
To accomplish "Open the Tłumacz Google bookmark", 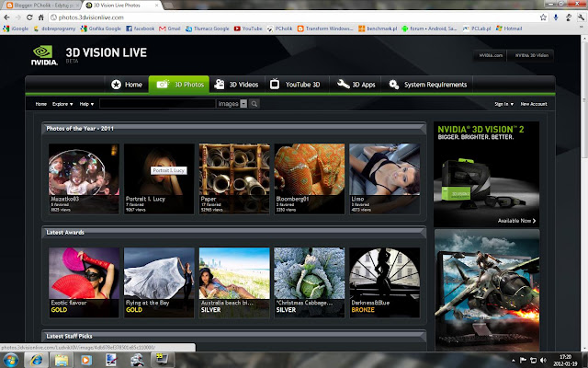I will [208, 29].
